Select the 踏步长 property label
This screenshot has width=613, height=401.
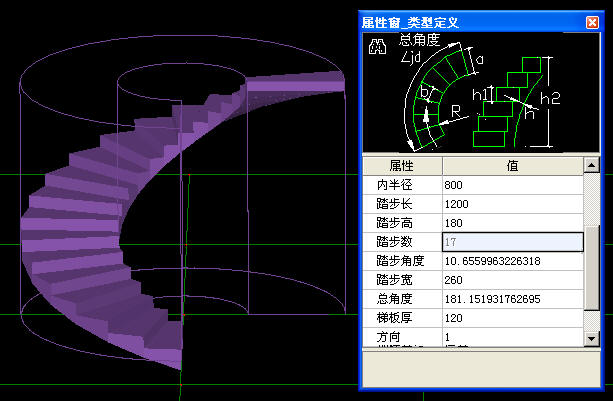395,204
